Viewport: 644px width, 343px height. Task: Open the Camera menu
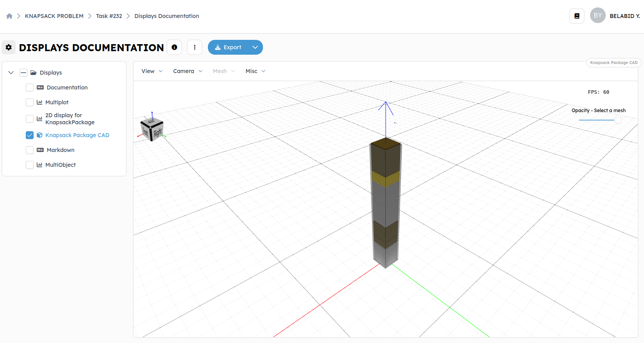tap(188, 71)
